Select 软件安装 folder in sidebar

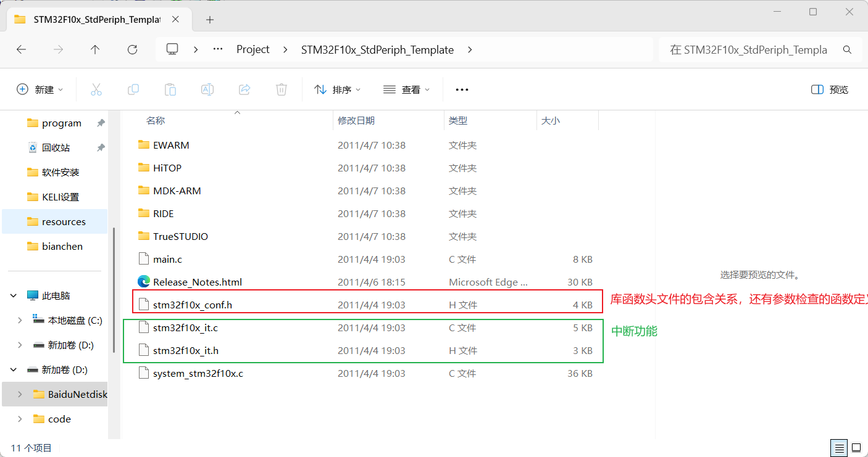tap(54, 173)
